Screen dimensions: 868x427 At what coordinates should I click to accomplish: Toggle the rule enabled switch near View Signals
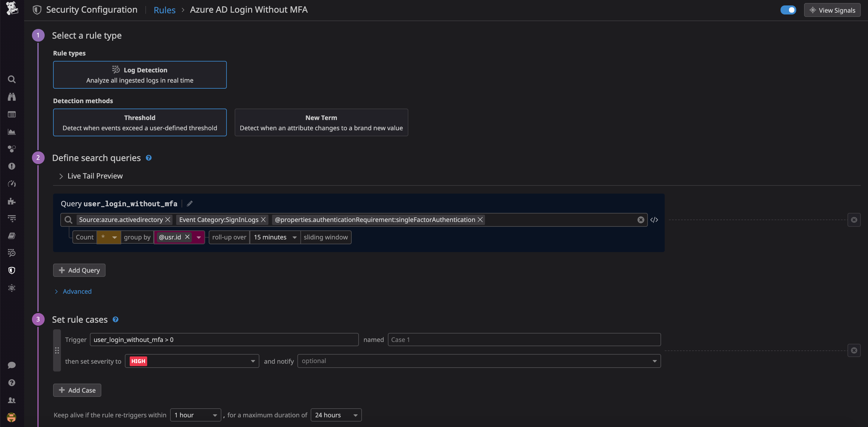pos(788,10)
